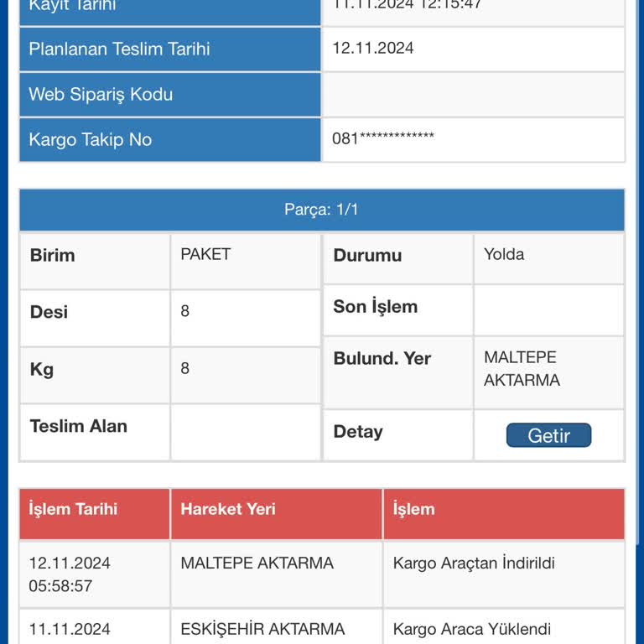Select the Planlanan Teslim Tarihi label
Viewport: 644px width, 644px height.
click(x=119, y=49)
